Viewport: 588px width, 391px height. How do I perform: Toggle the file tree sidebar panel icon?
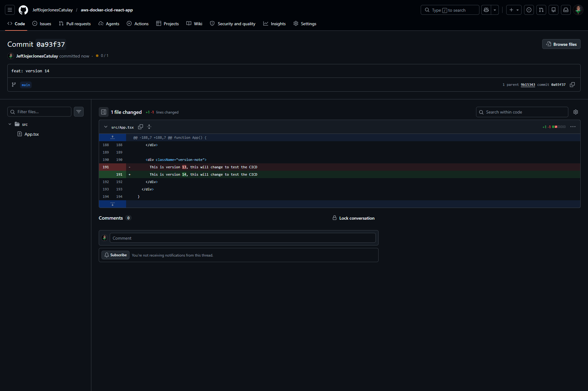104,112
